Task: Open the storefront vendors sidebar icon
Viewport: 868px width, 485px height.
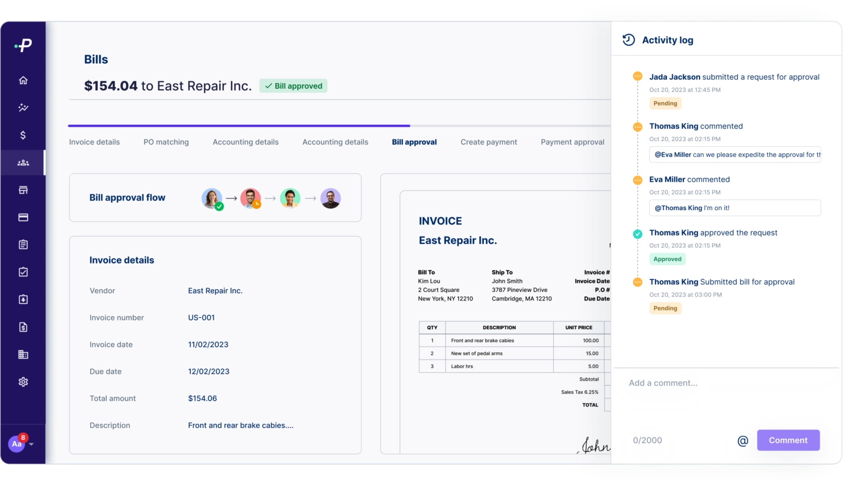Action: (x=23, y=190)
